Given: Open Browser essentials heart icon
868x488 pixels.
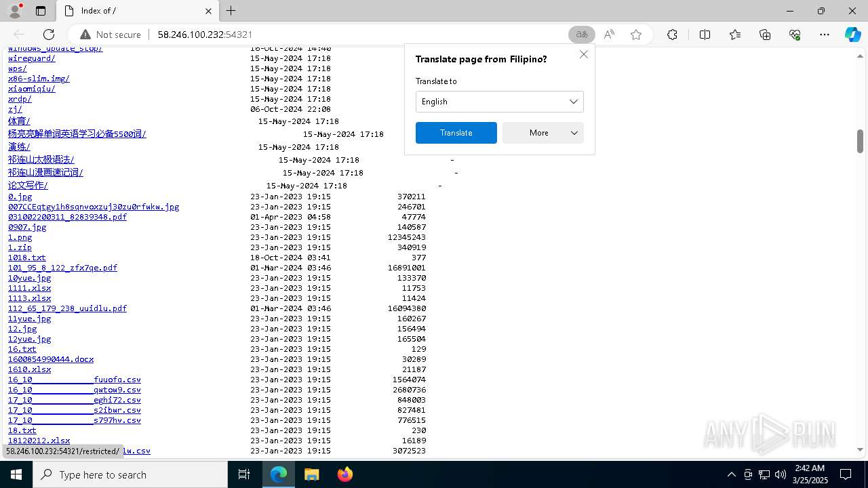Looking at the screenshot, I should (x=795, y=35).
